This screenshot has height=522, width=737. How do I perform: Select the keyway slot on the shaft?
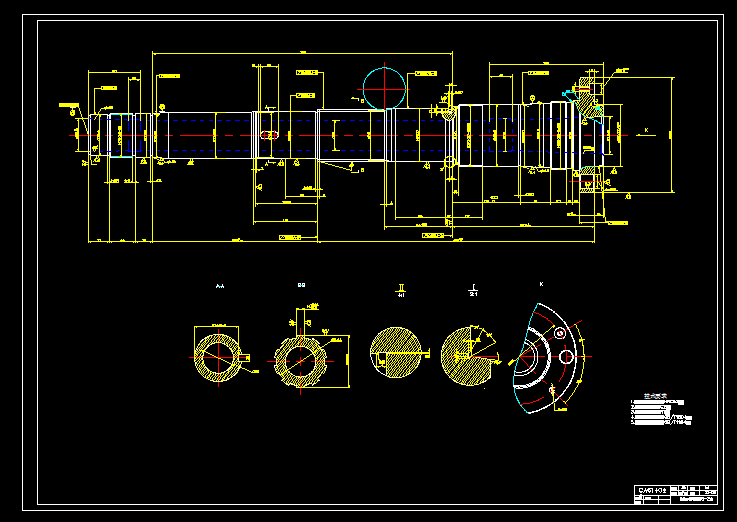269,135
